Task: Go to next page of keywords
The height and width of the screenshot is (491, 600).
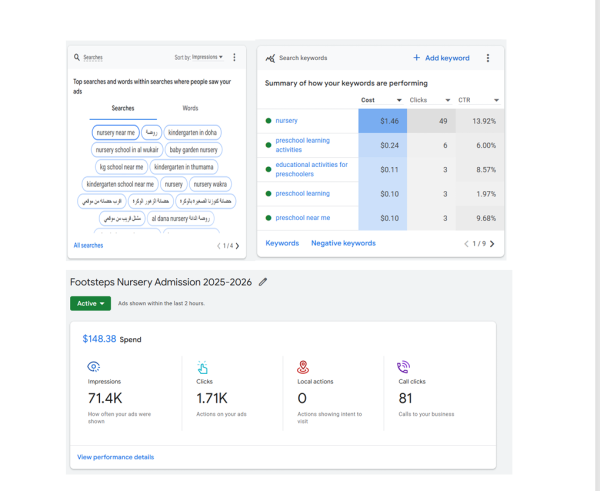Action: point(492,244)
